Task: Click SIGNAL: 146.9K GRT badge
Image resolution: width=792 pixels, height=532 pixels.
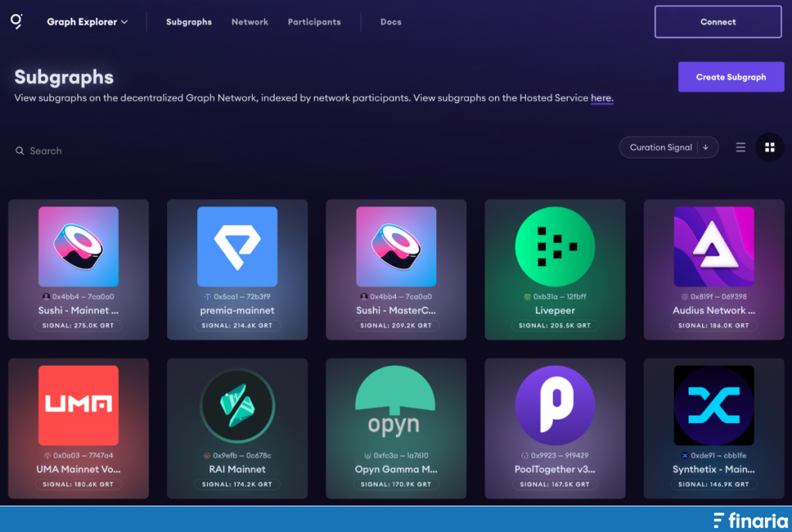Action: click(714, 484)
